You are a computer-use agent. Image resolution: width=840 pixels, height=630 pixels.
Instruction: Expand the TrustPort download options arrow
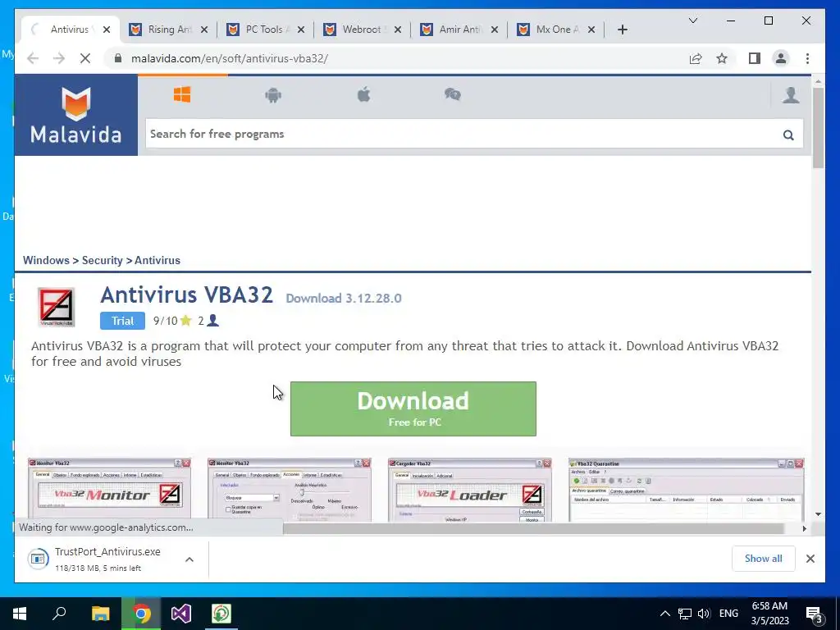pos(189,559)
